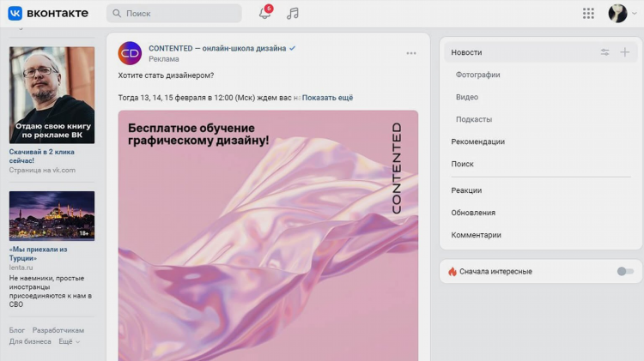The image size is (644, 361).
Task: Open the Для бизнеса footer link
Action: 30,341
